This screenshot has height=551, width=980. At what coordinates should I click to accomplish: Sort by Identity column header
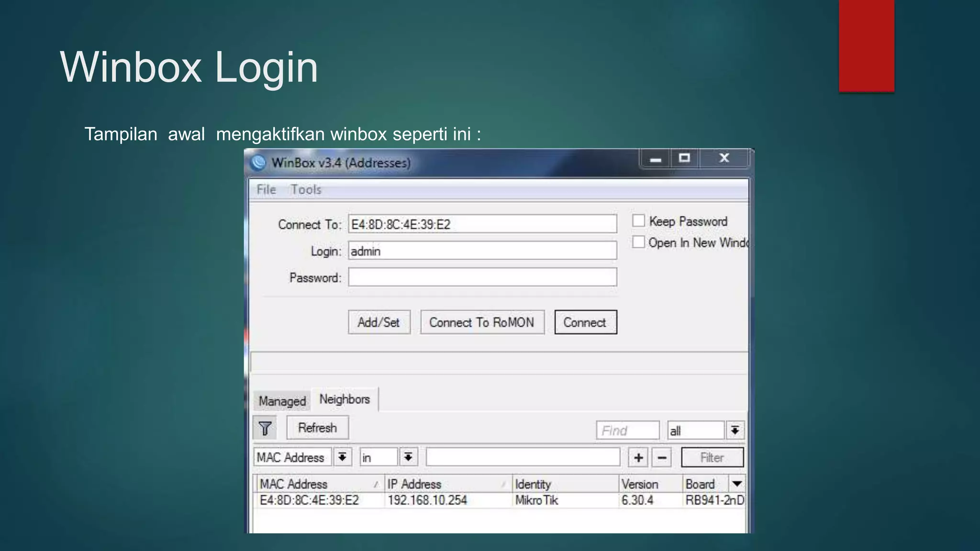click(x=565, y=484)
